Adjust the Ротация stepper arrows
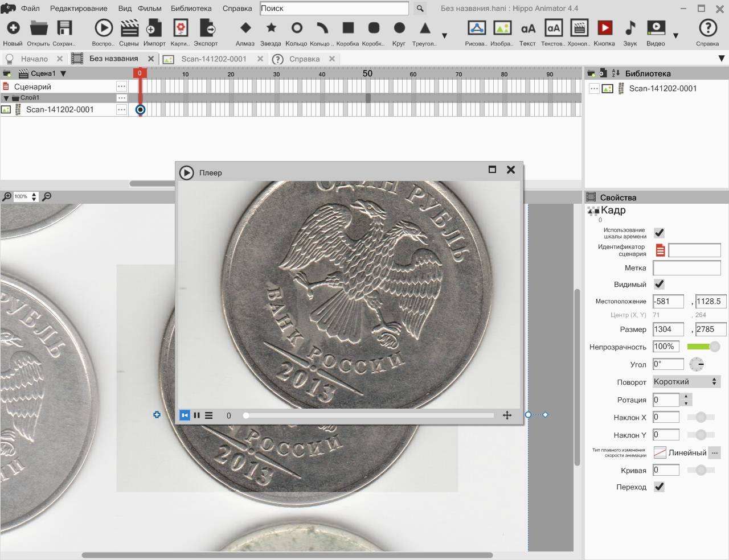This screenshot has height=560, width=729. pyautogui.click(x=686, y=400)
